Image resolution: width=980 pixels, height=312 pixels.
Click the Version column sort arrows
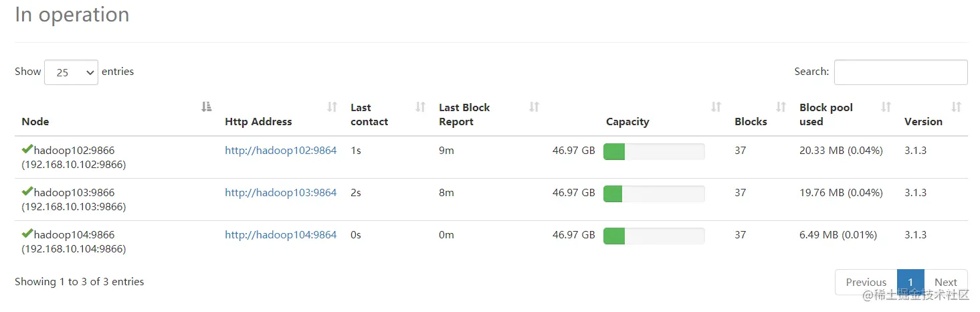click(956, 107)
